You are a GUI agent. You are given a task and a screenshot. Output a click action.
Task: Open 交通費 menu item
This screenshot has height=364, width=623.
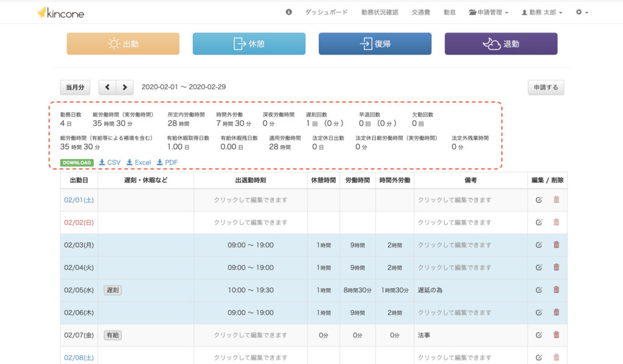tap(421, 12)
